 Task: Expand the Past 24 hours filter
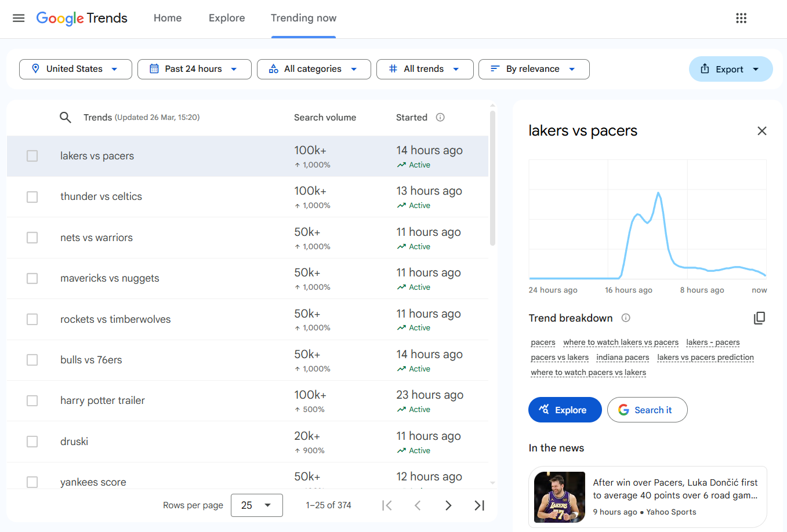[x=194, y=69]
